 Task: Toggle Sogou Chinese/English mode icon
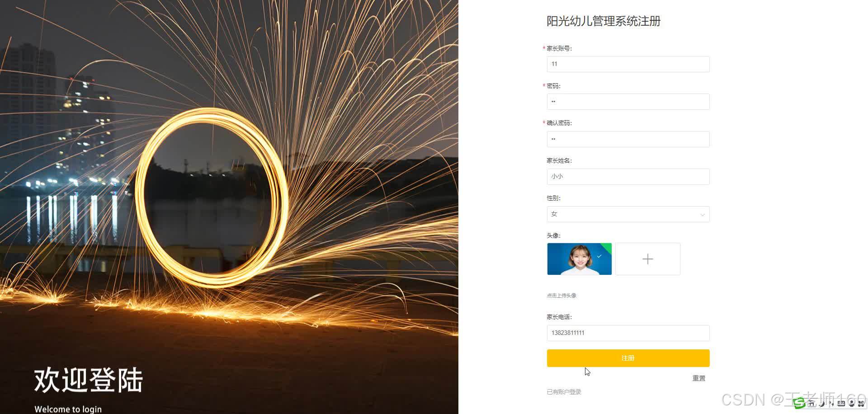tap(812, 404)
